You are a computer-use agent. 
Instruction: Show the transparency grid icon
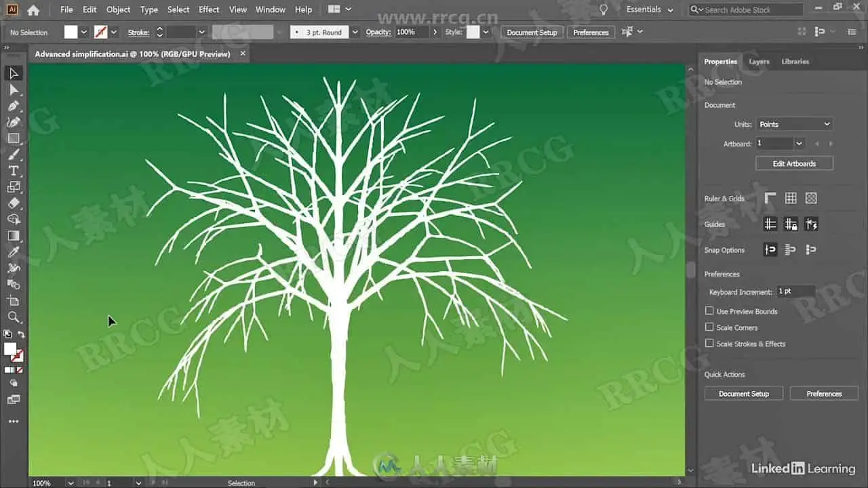click(811, 199)
